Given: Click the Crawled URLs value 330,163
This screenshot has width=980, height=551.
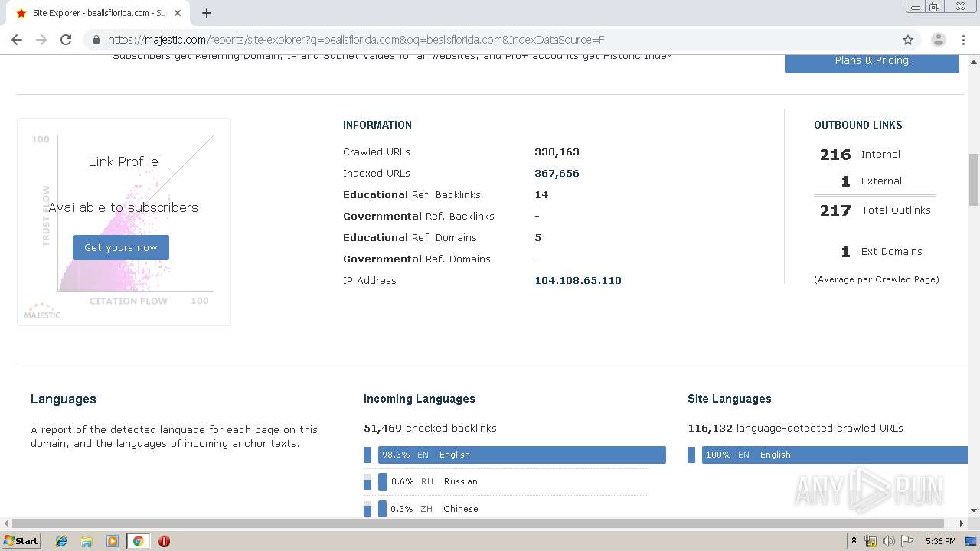Looking at the screenshot, I should (x=557, y=152).
